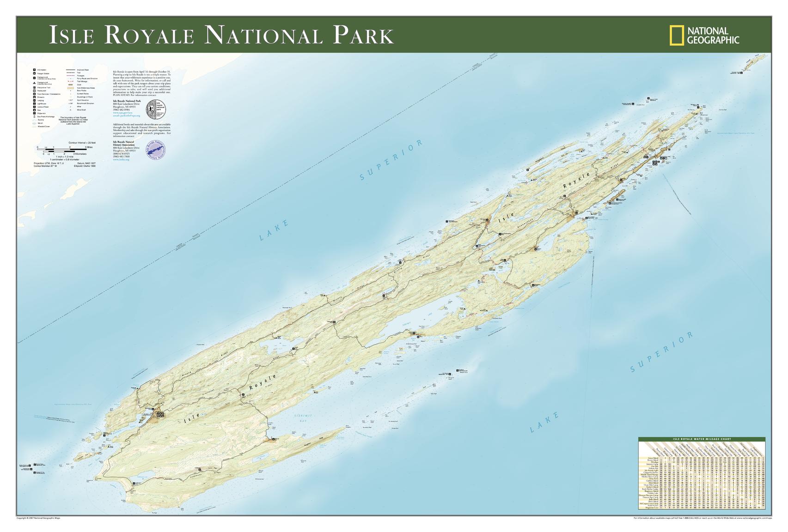The image size is (788, 532).
Task: Click the Grace Island row in mileage chart
Action: coord(701,458)
